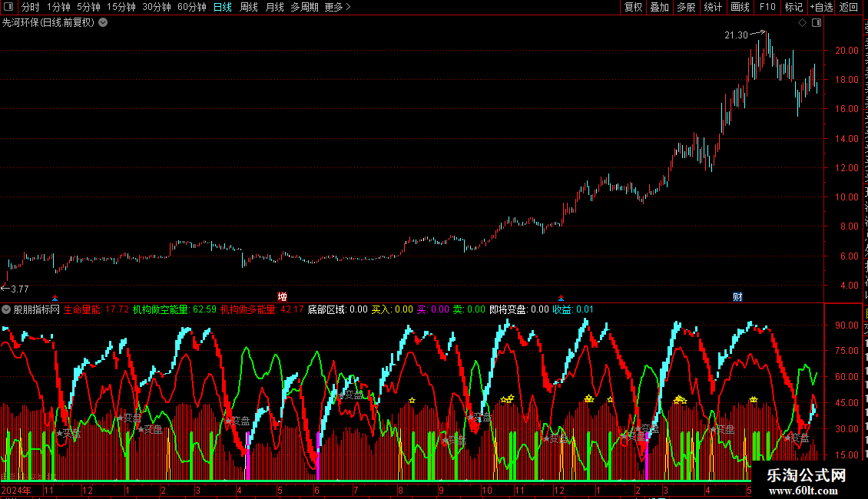This screenshot has height=499, width=868.
Task: Click the 叠加 overlay button
Action: point(659,7)
